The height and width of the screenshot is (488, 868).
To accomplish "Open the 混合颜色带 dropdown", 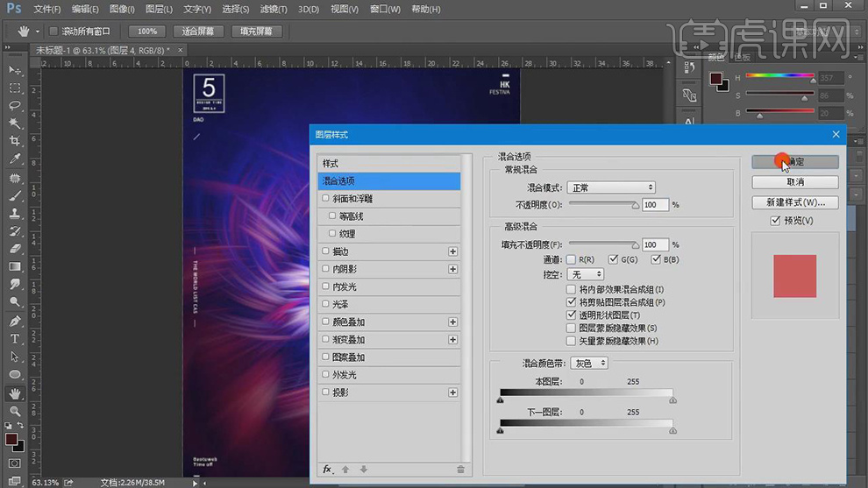I will [x=589, y=363].
